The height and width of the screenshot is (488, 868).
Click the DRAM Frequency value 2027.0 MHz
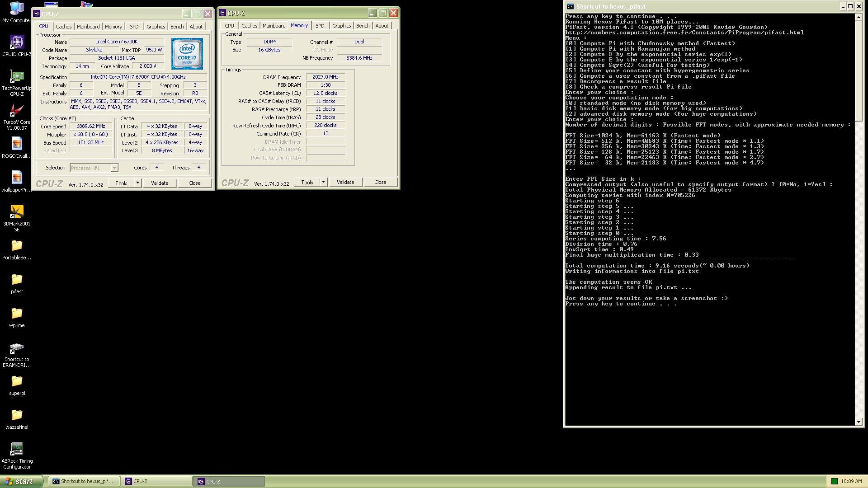point(325,77)
